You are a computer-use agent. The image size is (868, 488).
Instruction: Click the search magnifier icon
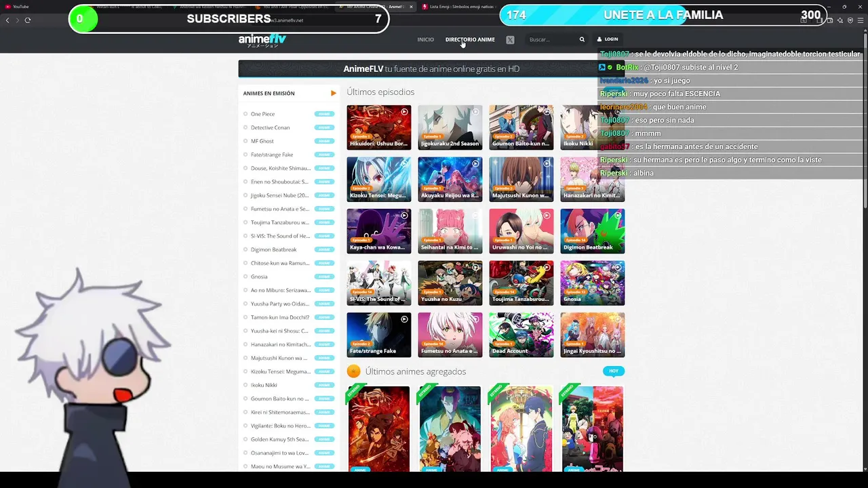point(582,39)
